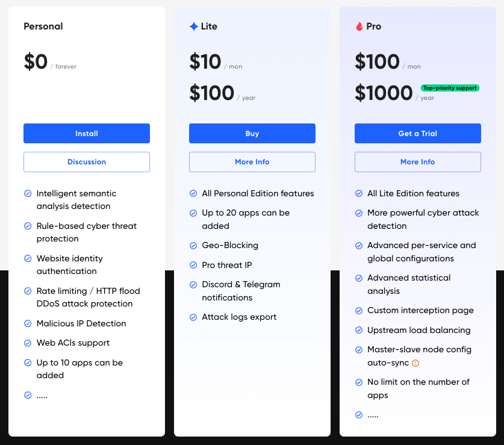Click the green Top-priority support badge
The image size is (504, 445).
(450, 88)
